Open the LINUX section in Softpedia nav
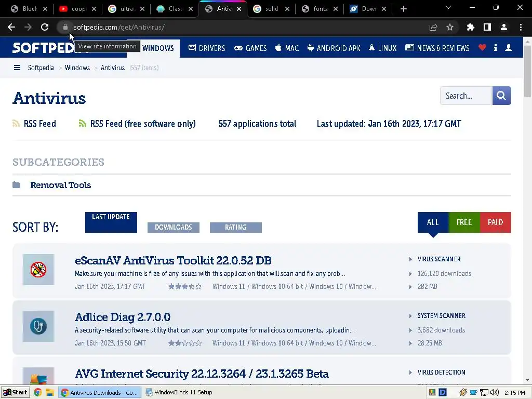The width and height of the screenshot is (532, 399). 382,48
